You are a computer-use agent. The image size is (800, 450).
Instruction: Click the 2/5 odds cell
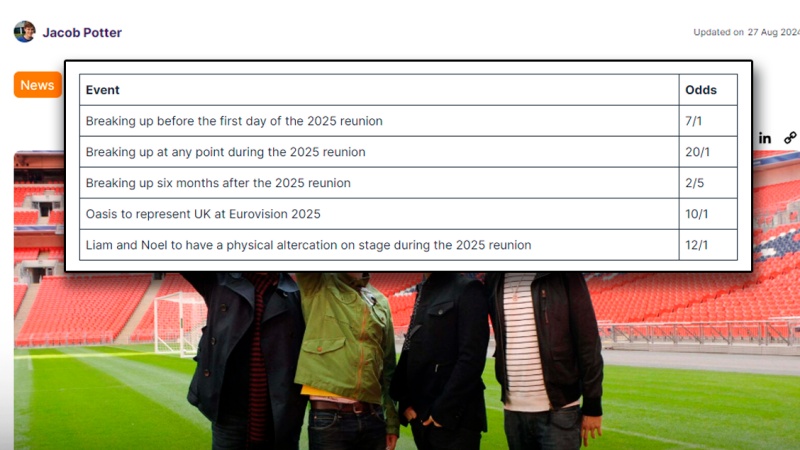coord(708,183)
